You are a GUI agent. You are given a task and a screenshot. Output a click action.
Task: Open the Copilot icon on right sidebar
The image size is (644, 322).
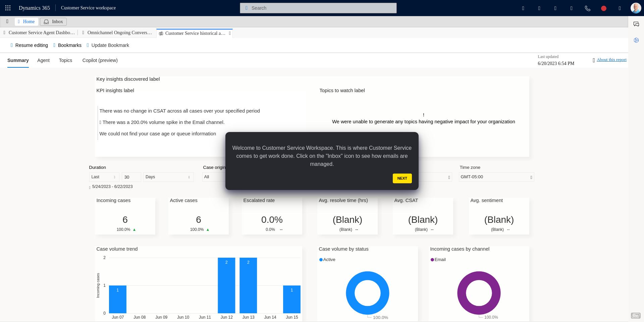point(636,40)
